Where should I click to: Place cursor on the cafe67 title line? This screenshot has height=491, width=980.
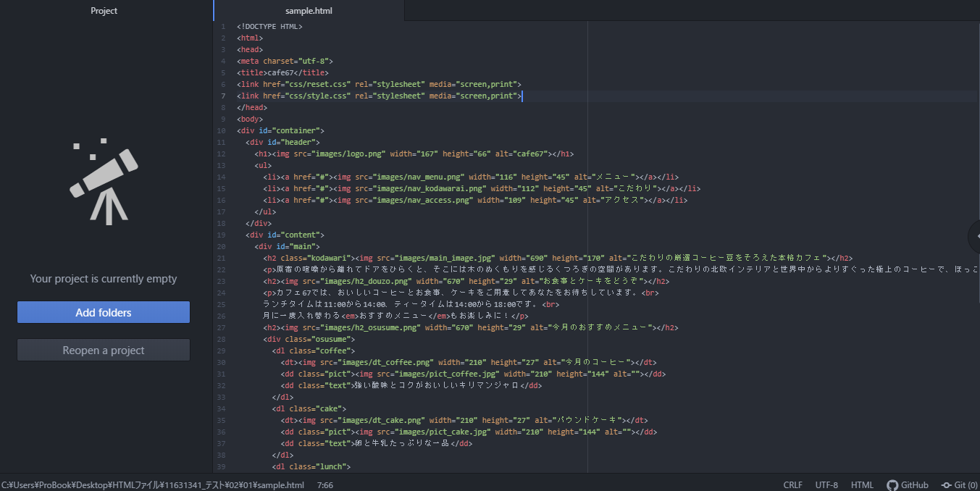[x=282, y=72]
